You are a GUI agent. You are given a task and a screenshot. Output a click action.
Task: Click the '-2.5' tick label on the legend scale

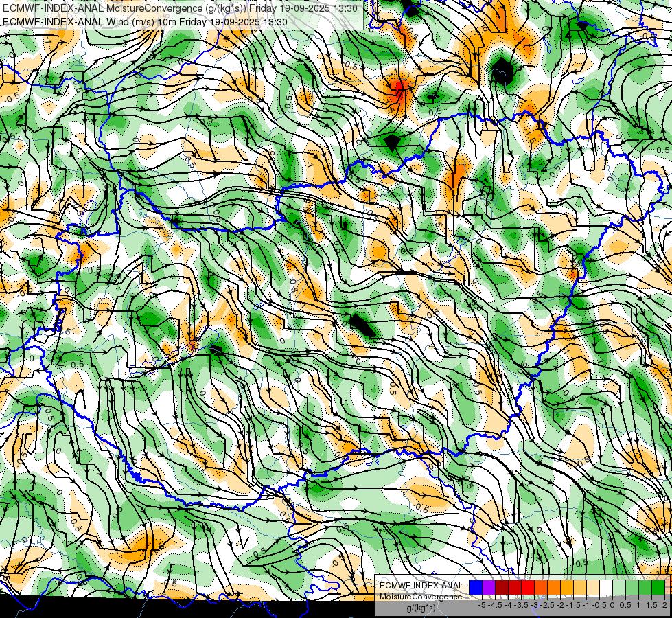547,605
